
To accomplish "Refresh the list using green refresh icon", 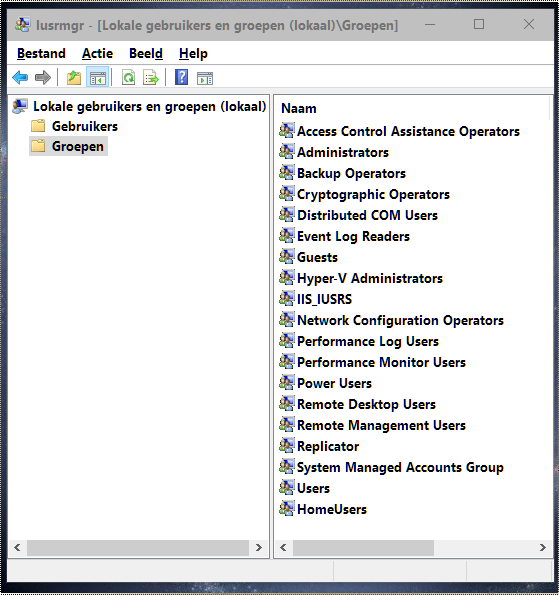I will click(129, 77).
